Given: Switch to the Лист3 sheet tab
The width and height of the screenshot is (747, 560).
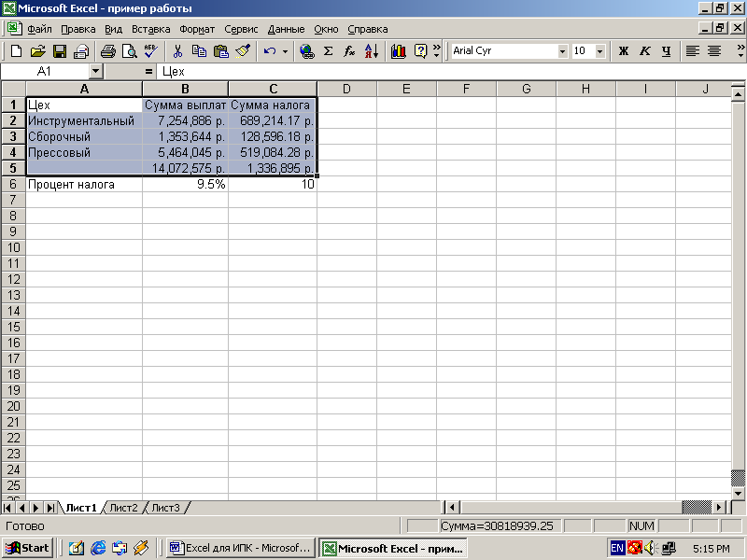Looking at the screenshot, I should [165, 508].
